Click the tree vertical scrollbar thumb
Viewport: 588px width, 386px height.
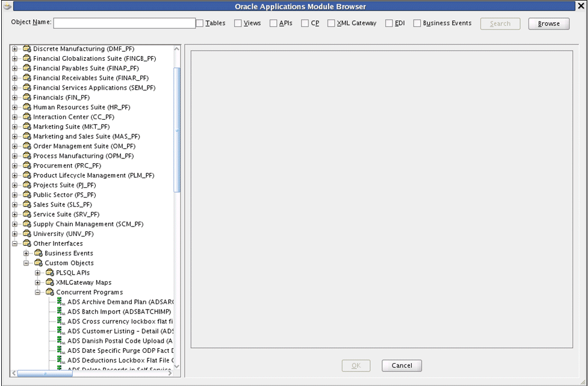(177, 130)
